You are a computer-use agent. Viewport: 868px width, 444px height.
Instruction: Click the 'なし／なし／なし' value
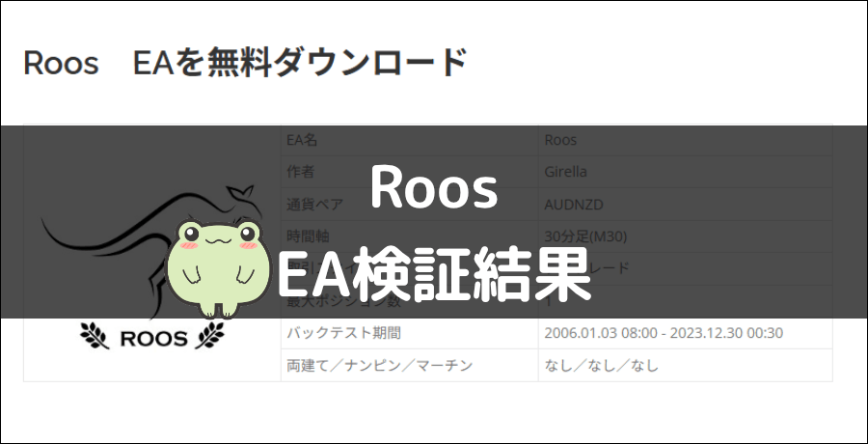point(601,365)
